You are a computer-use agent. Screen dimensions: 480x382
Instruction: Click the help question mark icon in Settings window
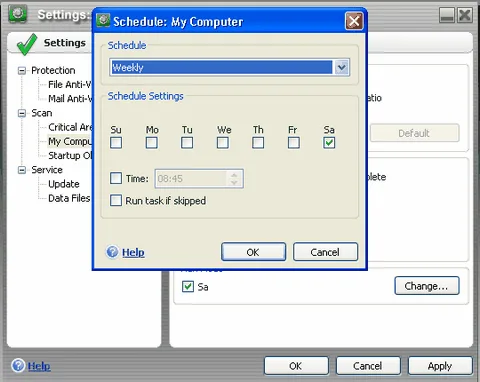(x=18, y=365)
